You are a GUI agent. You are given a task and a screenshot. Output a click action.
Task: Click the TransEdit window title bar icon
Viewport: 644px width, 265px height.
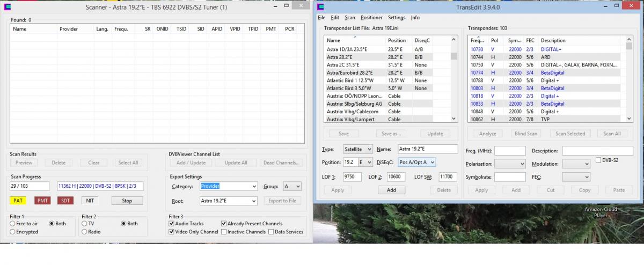[320, 7]
